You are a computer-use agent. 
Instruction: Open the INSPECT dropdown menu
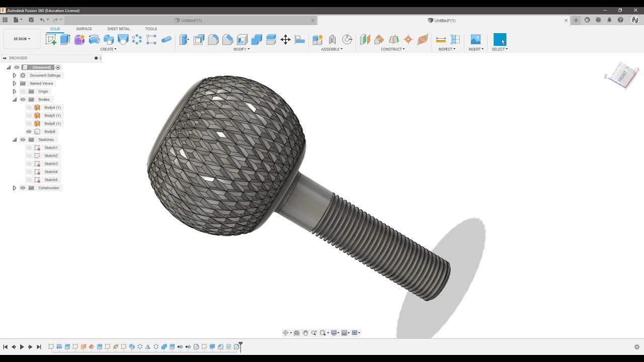point(447,49)
